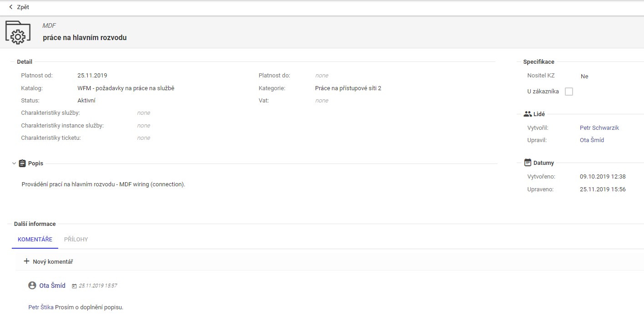The height and width of the screenshot is (317, 644).
Task: Click the people icon beside Lidé
Action: tap(528, 114)
